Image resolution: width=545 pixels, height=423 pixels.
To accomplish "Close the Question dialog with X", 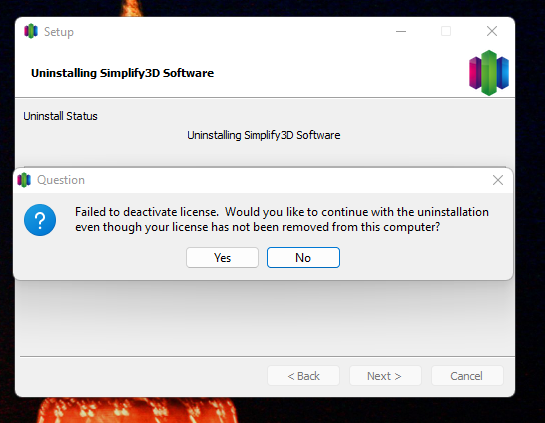I will click(x=498, y=180).
